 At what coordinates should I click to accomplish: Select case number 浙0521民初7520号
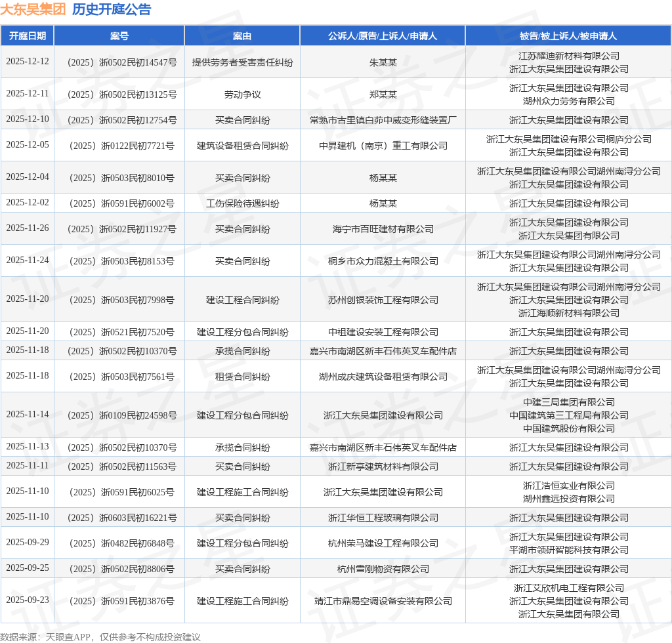(x=122, y=333)
